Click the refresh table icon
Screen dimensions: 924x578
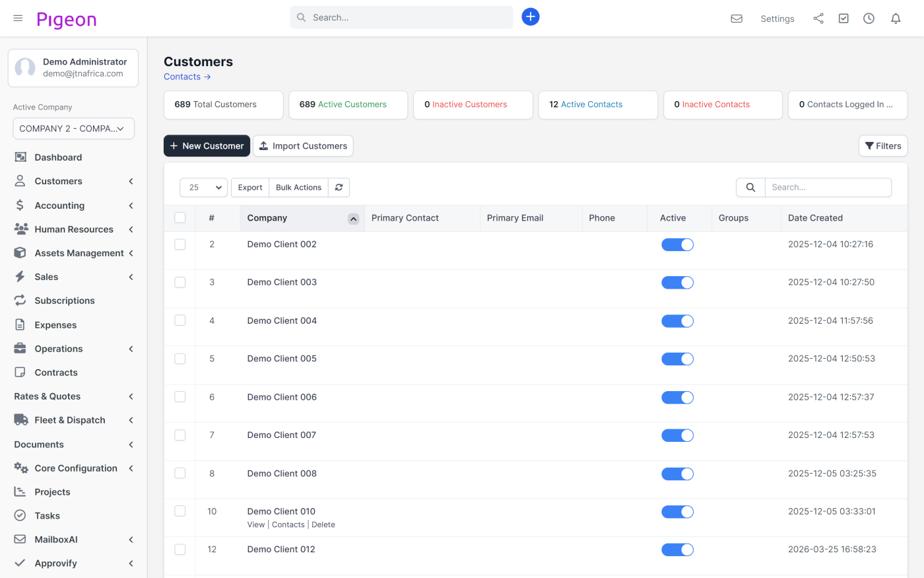[339, 188]
